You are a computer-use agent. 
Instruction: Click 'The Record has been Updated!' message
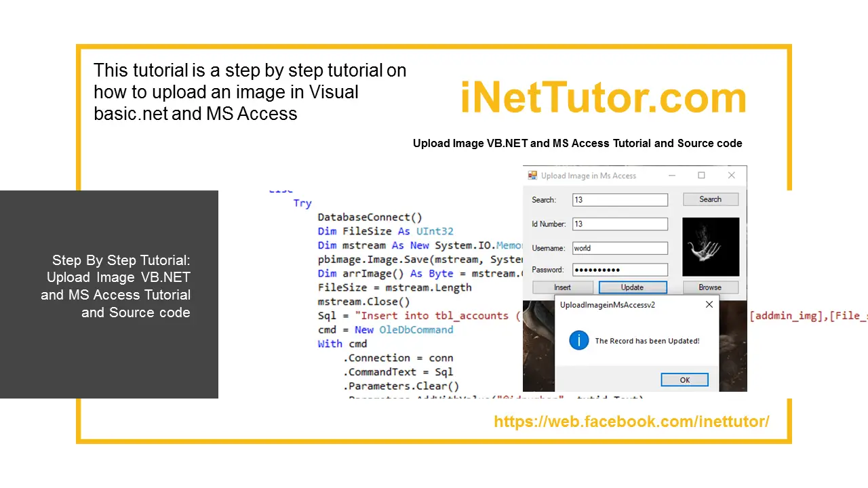[x=647, y=341]
